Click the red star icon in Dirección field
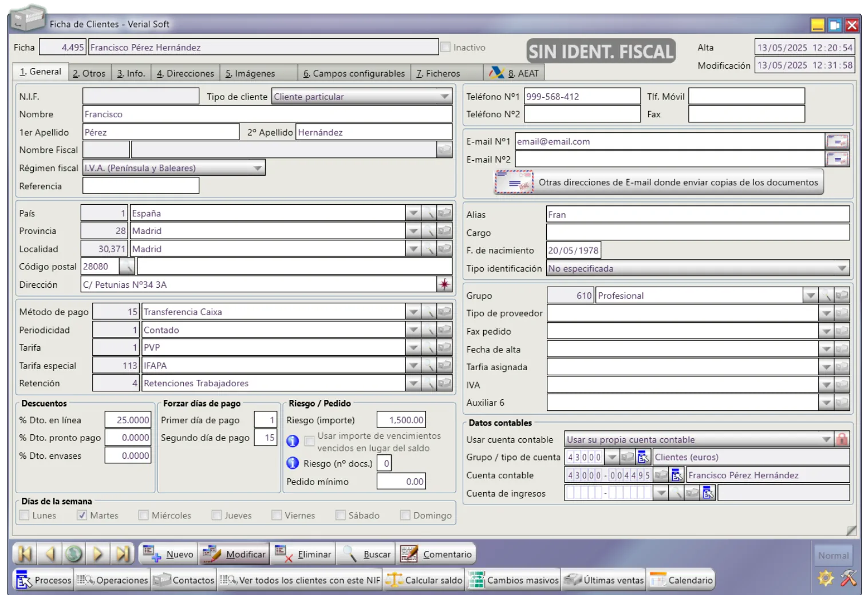 point(444,284)
